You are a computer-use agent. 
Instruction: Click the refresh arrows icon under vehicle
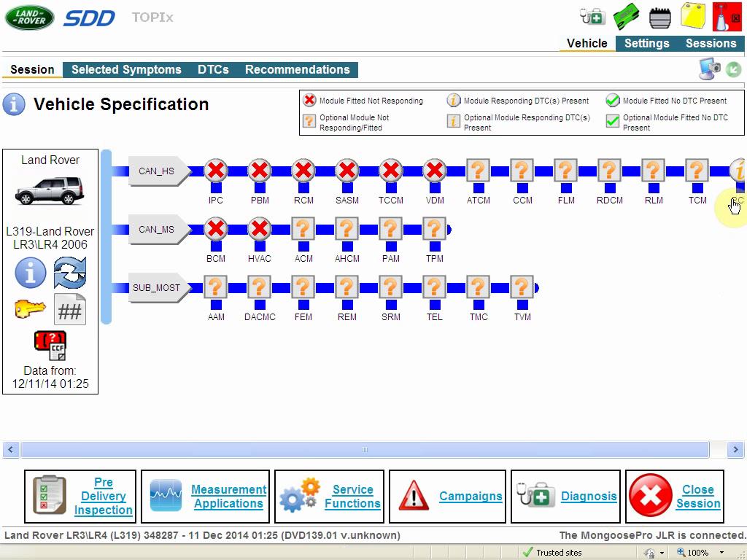coord(70,273)
